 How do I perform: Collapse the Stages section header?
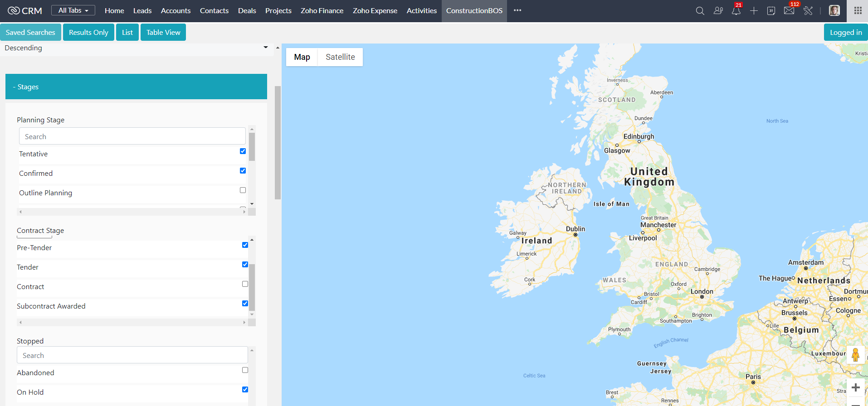[136, 87]
